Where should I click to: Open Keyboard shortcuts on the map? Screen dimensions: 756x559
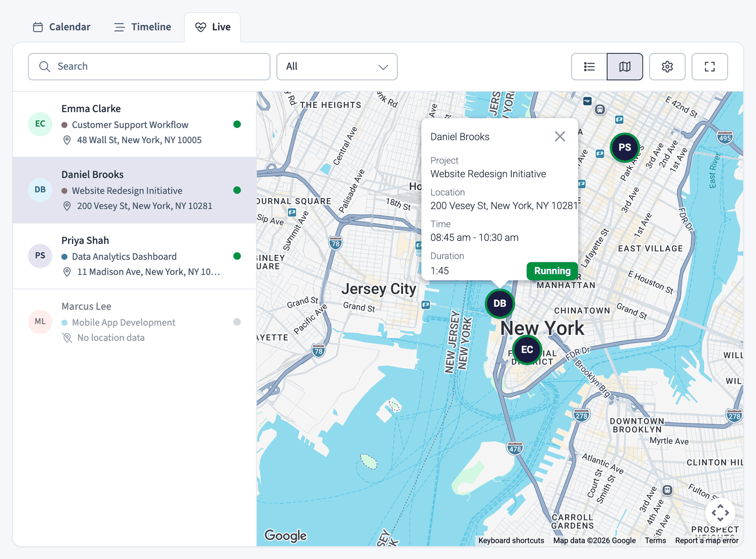click(x=511, y=541)
